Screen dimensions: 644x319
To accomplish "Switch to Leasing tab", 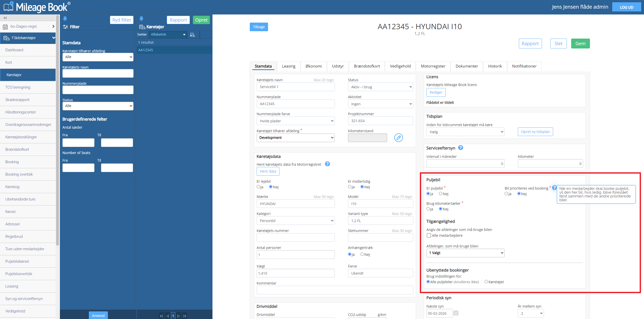I will [289, 66].
